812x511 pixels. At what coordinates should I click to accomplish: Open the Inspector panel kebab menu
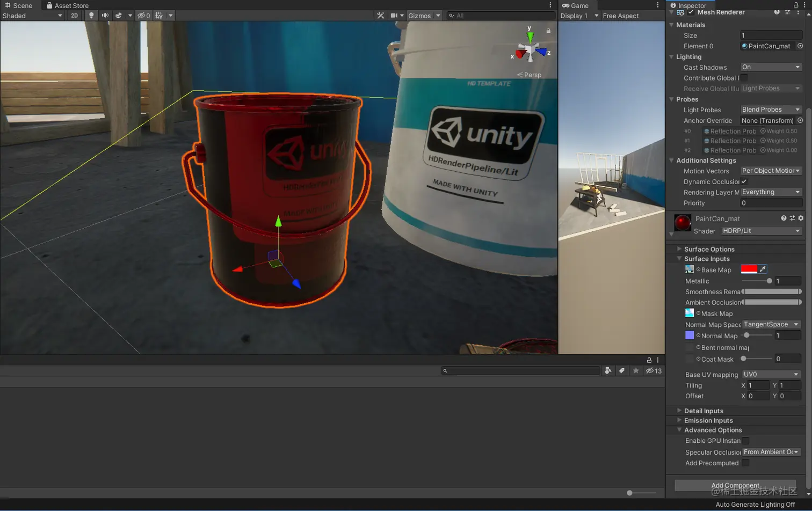(x=804, y=5)
